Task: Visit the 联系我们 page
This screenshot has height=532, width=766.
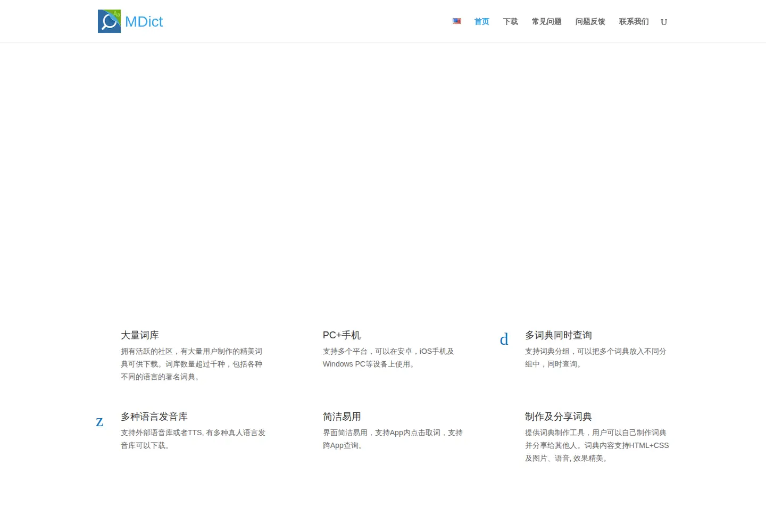Action: (634, 22)
